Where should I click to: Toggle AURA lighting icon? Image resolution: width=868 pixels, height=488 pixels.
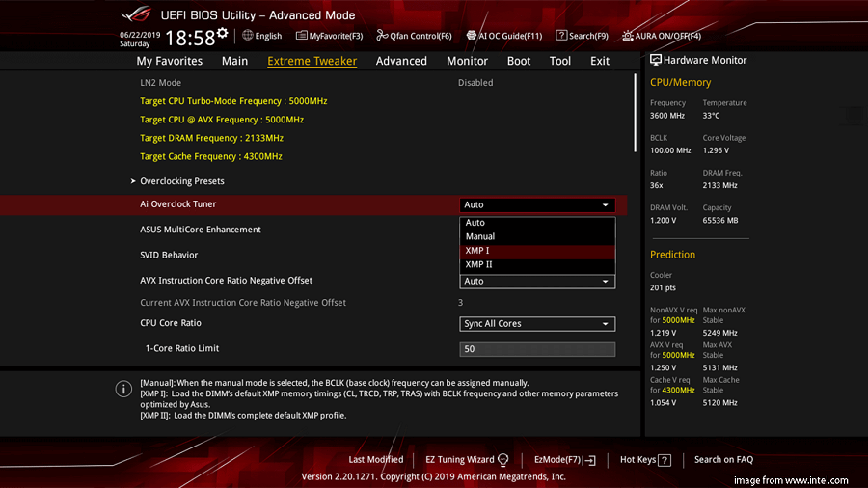tap(628, 35)
